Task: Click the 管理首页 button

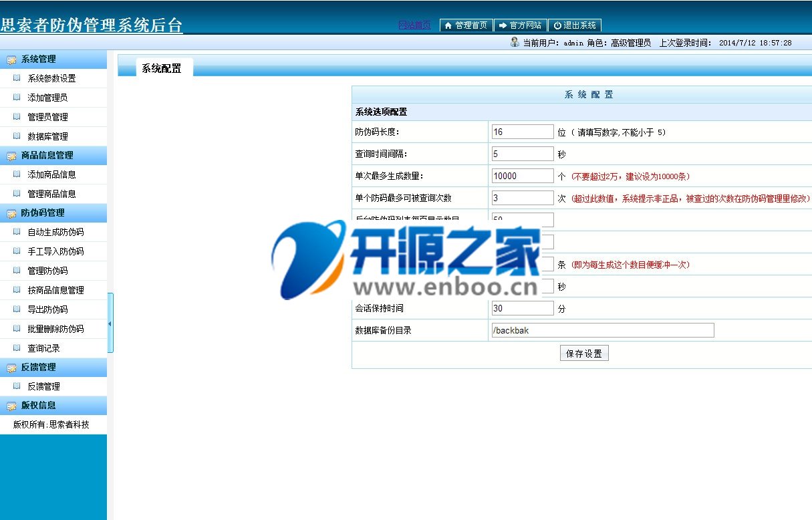Action: (466, 25)
